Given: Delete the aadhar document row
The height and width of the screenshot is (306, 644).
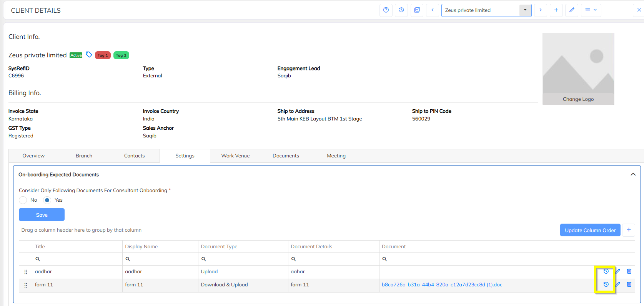Looking at the screenshot, I should pyautogui.click(x=629, y=271).
